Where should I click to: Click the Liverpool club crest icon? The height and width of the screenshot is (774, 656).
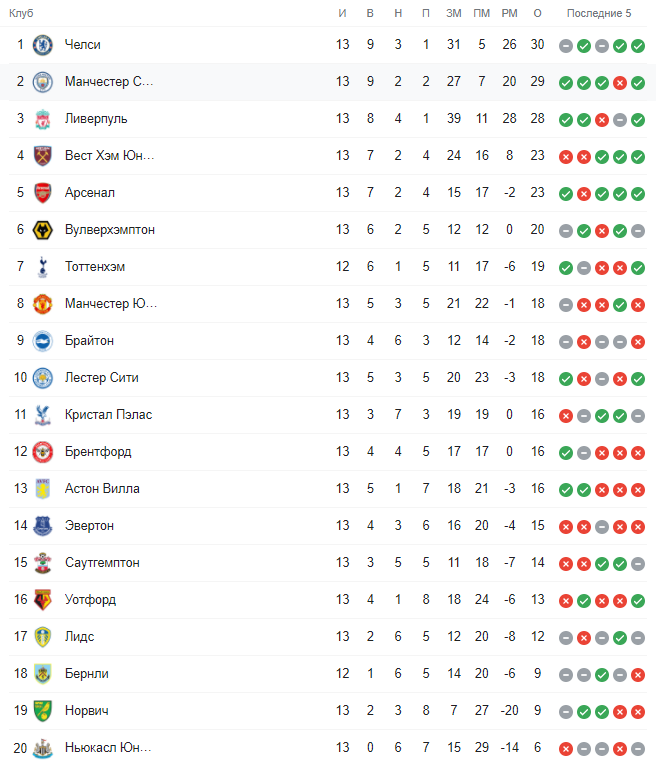(x=42, y=119)
